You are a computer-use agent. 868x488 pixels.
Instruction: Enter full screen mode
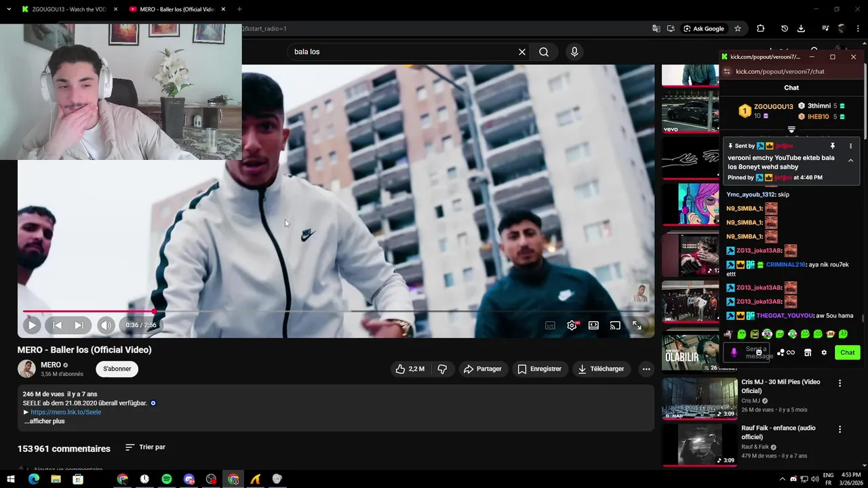click(x=637, y=325)
